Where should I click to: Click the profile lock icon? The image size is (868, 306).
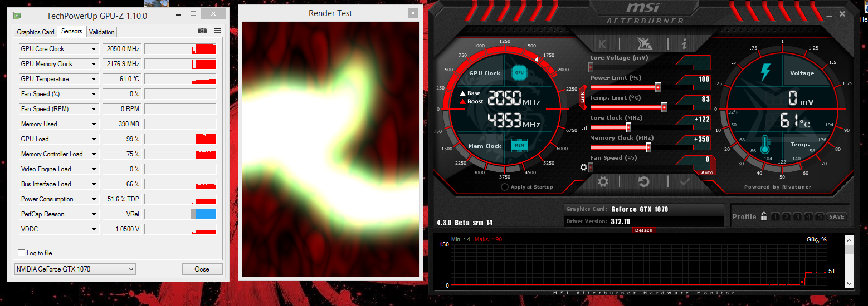(764, 216)
